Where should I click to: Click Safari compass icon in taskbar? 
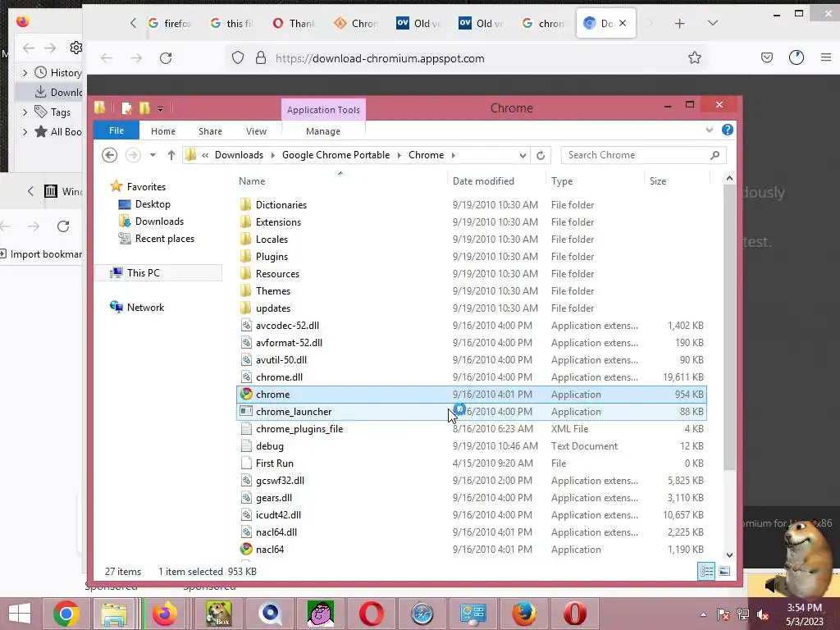pyautogui.click(x=422, y=614)
